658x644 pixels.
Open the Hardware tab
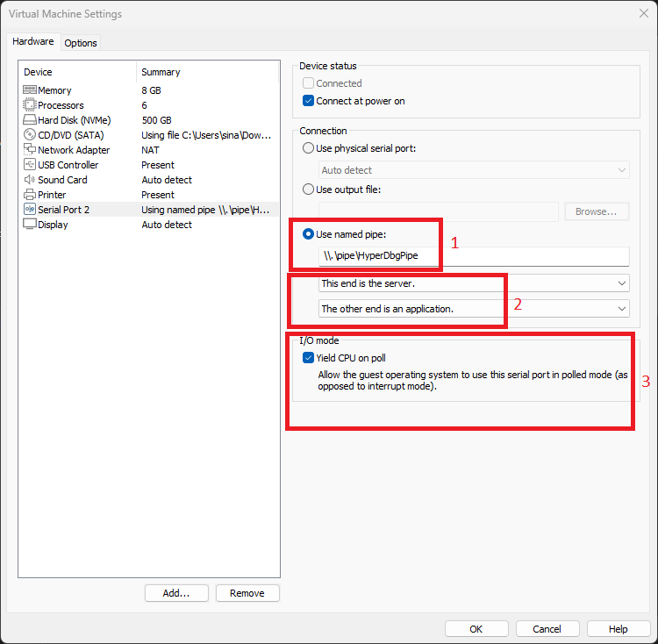click(33, 41)
